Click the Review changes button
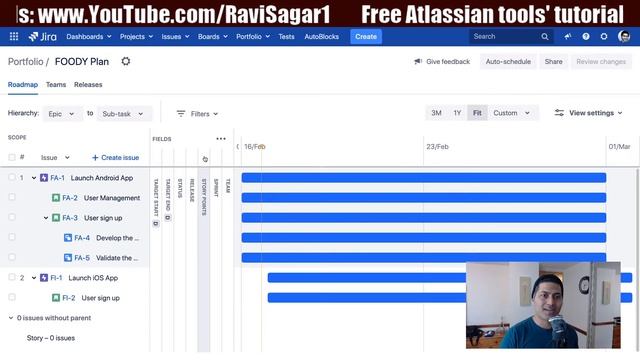The width and height of the screenshot is (640, 360). [x=601, y=62]
